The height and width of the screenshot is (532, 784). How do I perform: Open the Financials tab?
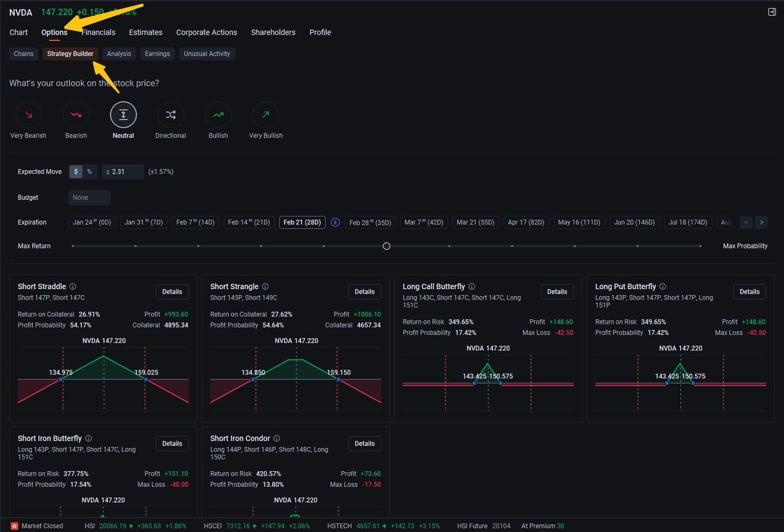pos(98,32)
